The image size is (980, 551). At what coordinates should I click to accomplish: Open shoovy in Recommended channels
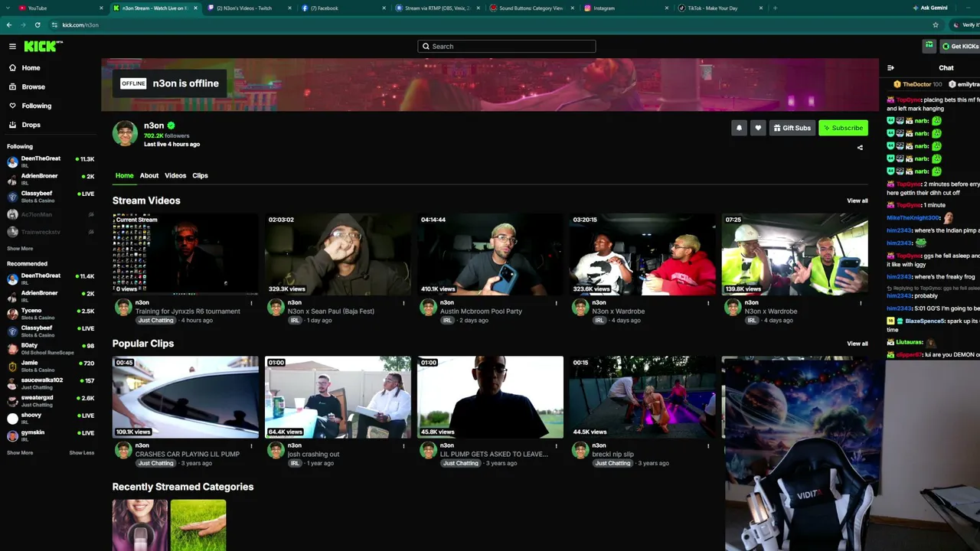pos(51,418)
